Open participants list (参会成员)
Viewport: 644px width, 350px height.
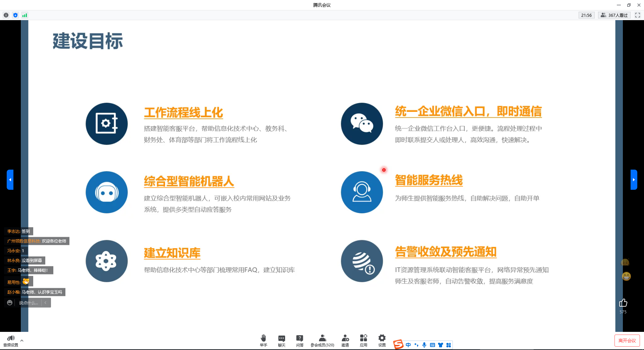322,340
